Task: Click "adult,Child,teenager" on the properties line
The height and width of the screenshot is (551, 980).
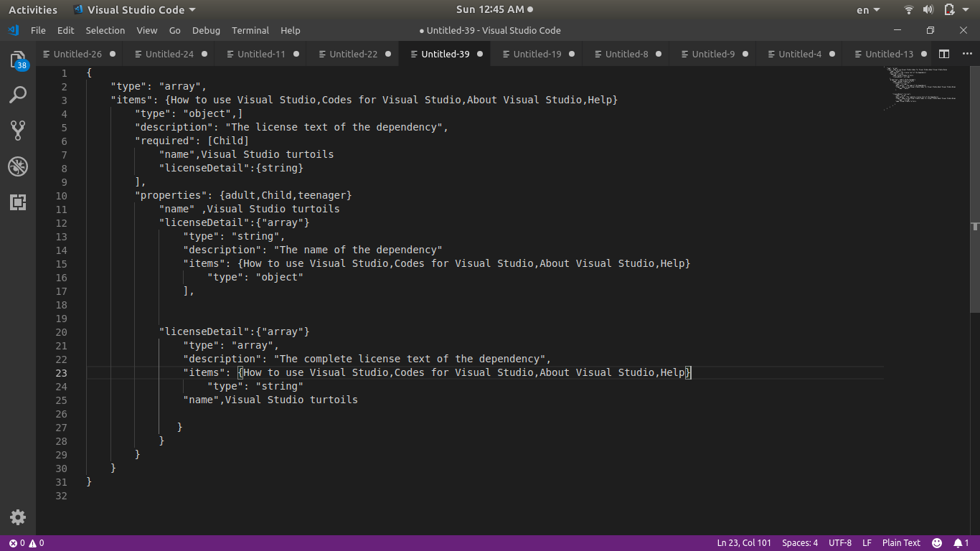Action: tap(286, 196)
